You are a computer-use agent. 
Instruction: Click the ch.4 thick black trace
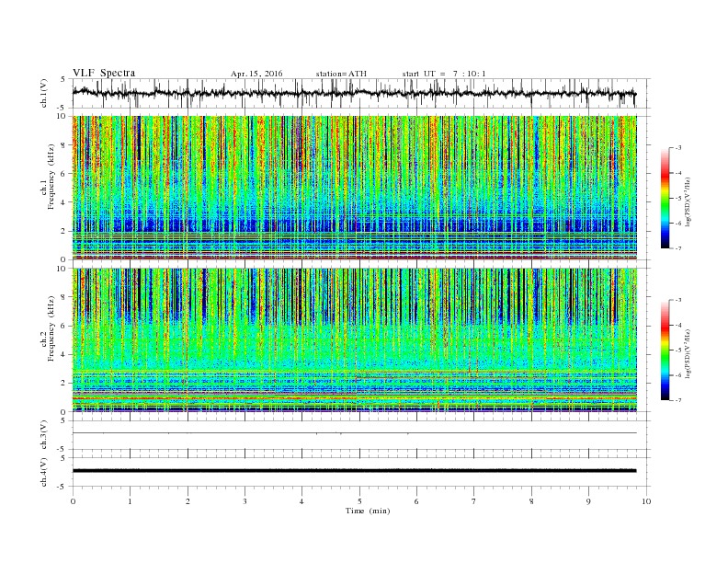[354, 471]
